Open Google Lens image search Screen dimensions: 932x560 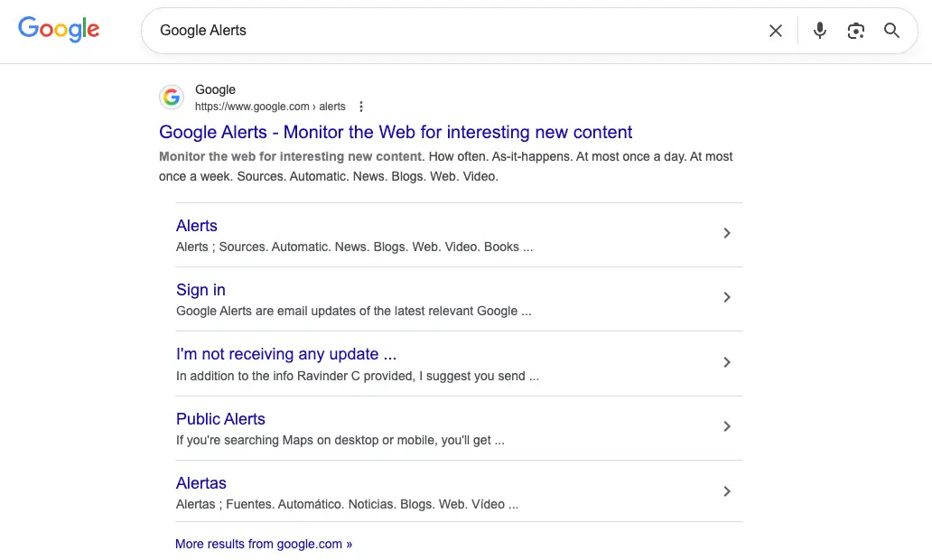pos(855,31)
